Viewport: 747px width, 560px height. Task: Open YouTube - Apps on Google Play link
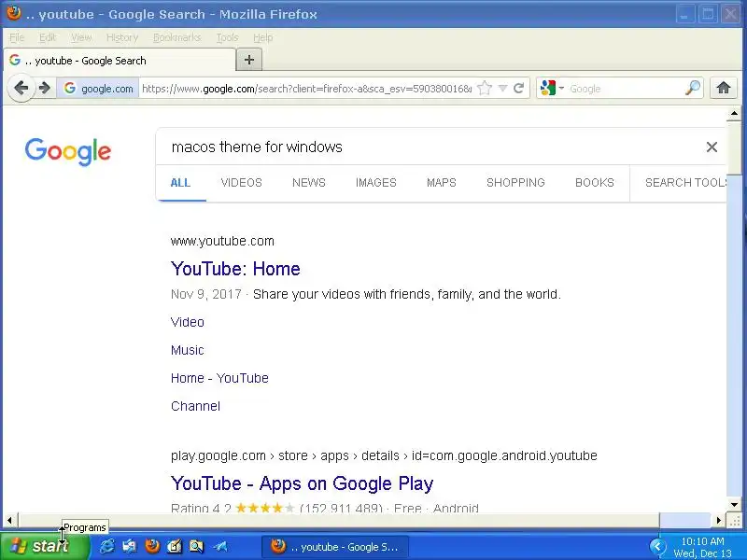[x=302, y=483]
